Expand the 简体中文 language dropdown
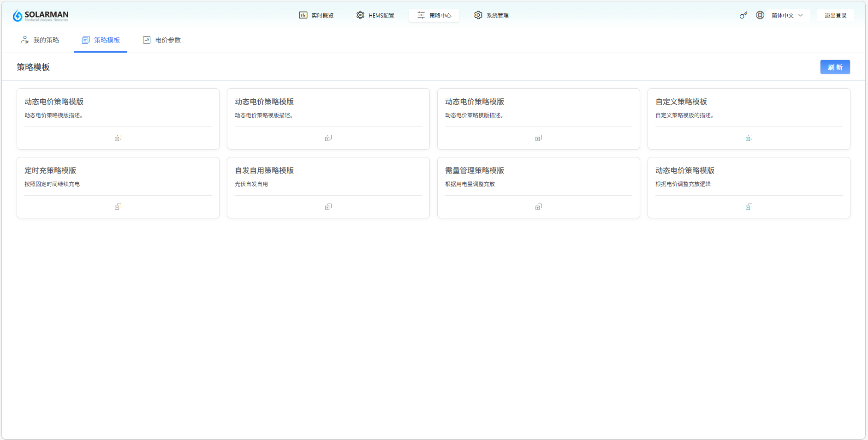868x440 pixels. pos(787,15)
